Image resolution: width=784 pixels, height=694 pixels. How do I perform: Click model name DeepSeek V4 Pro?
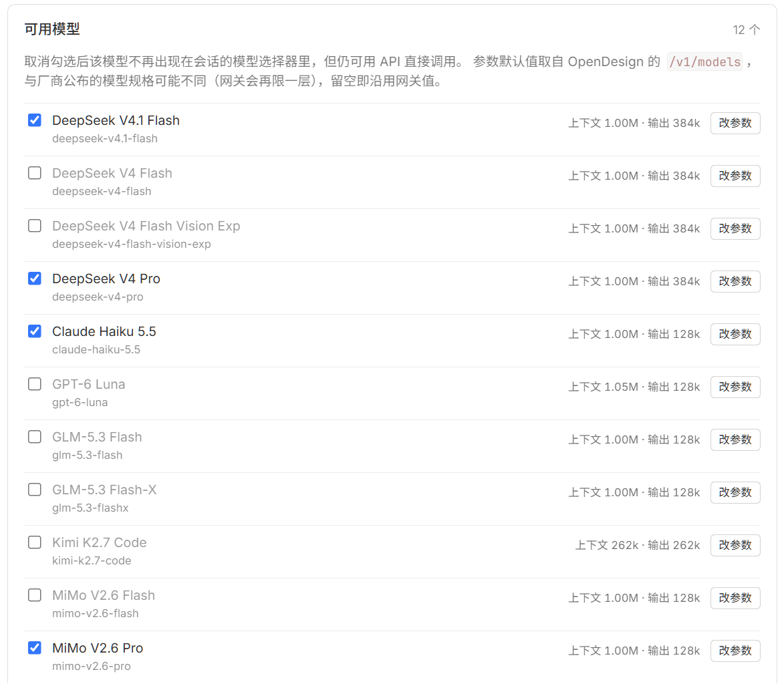(106, 279)
